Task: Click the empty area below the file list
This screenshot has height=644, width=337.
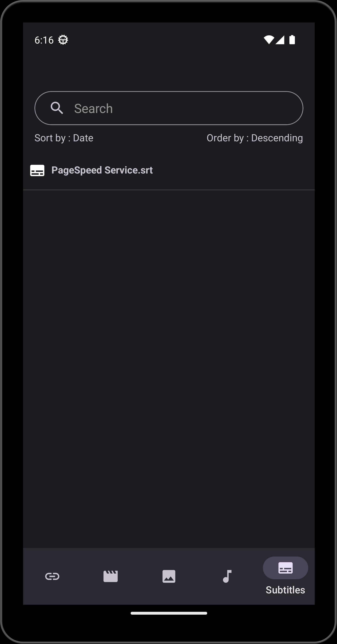Action: tap(169, 369)
